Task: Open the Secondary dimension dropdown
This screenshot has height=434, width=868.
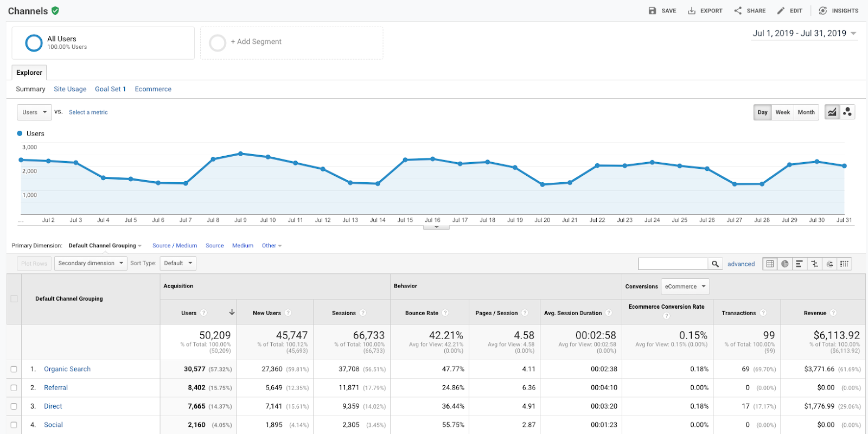Action: tap(91, 263)
